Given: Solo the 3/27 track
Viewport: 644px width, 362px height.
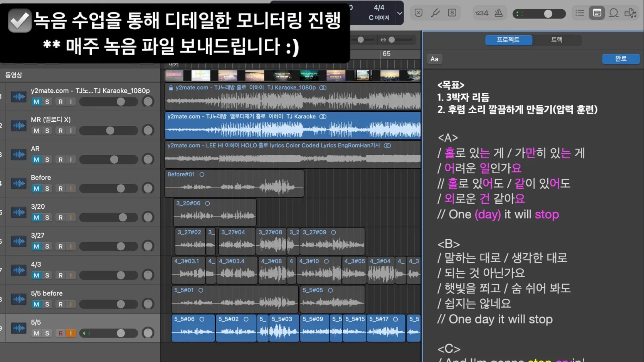Looking at the screenshot, I should coord(47,246).
